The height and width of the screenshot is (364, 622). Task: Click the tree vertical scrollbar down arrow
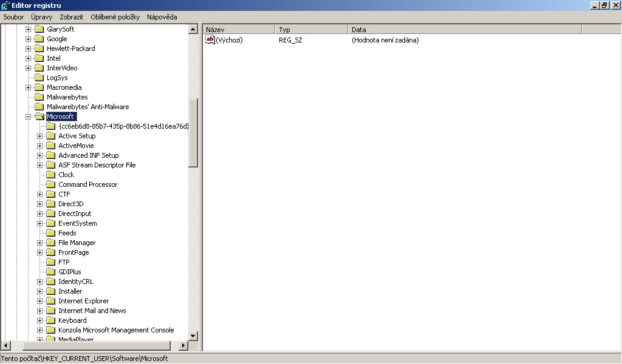click(x=193, y=335)
